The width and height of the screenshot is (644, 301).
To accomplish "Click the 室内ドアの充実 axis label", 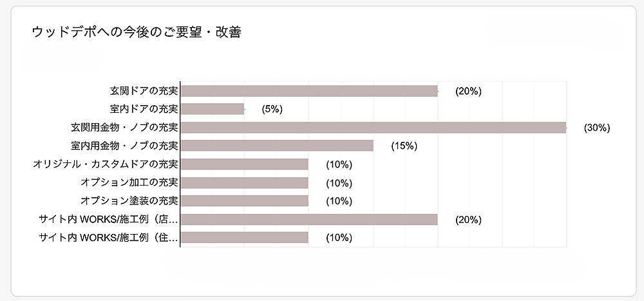I will coord(144,109).
